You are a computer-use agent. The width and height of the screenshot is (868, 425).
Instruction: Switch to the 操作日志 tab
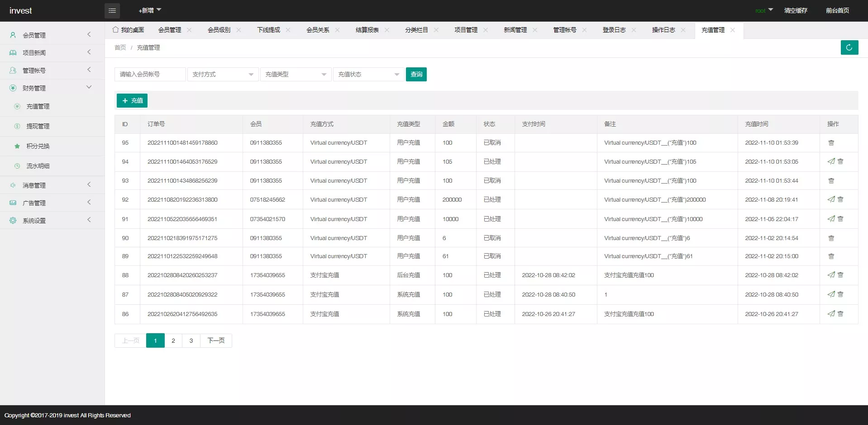pyautogui.click(x=663, y=30)
